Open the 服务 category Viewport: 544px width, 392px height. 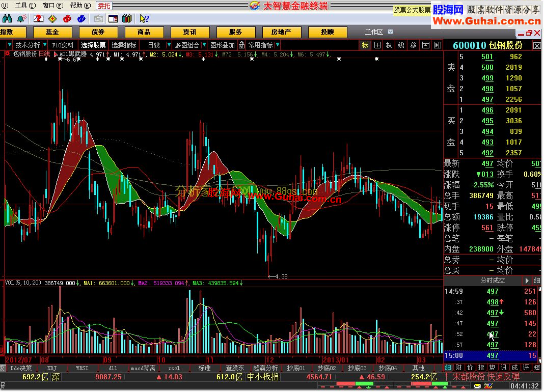[235, 32]
